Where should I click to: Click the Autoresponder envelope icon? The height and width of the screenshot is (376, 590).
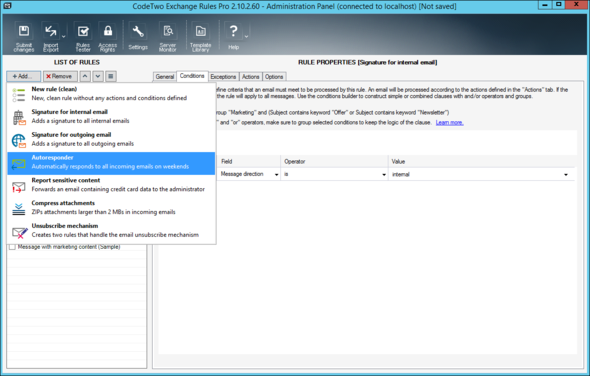18,164
